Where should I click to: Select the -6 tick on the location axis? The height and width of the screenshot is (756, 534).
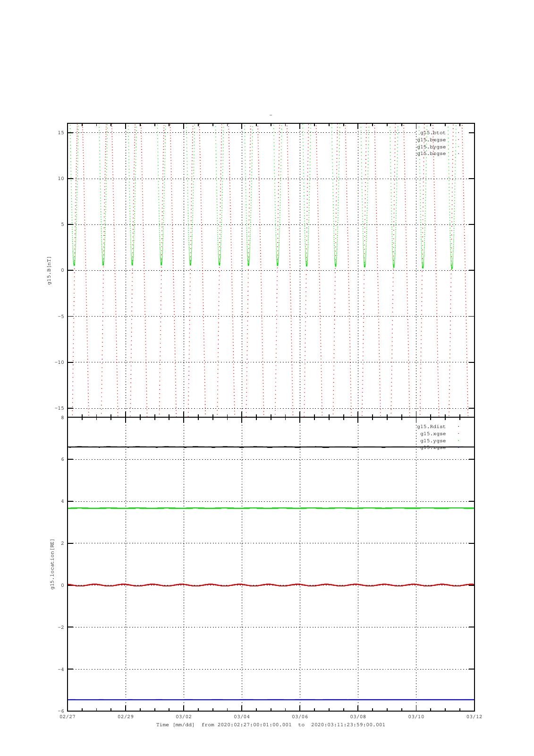tap(61, 711)
